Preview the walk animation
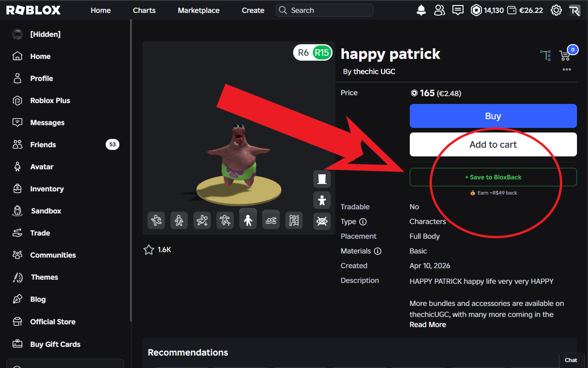The width and height of the screenshot is (588, 368). [179, 220]
